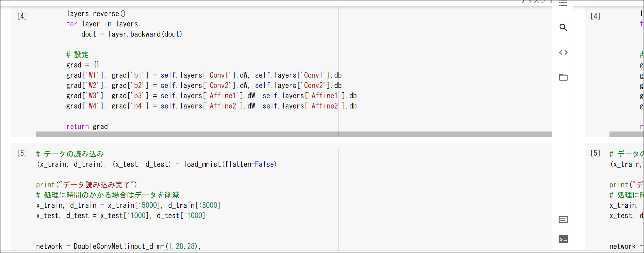
Task: Click the grad['W4'] Affine2 assignment line
Action: [x=212, y=106]
